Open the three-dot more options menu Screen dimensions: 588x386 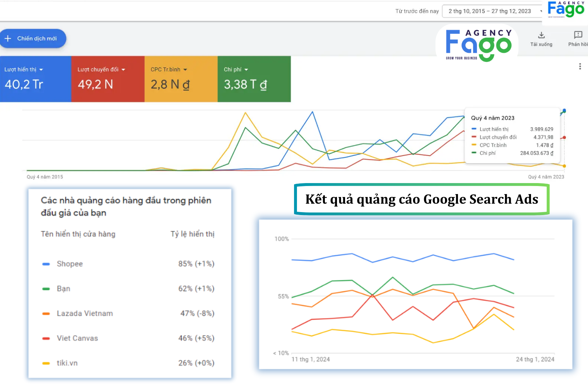pos(580,67)
